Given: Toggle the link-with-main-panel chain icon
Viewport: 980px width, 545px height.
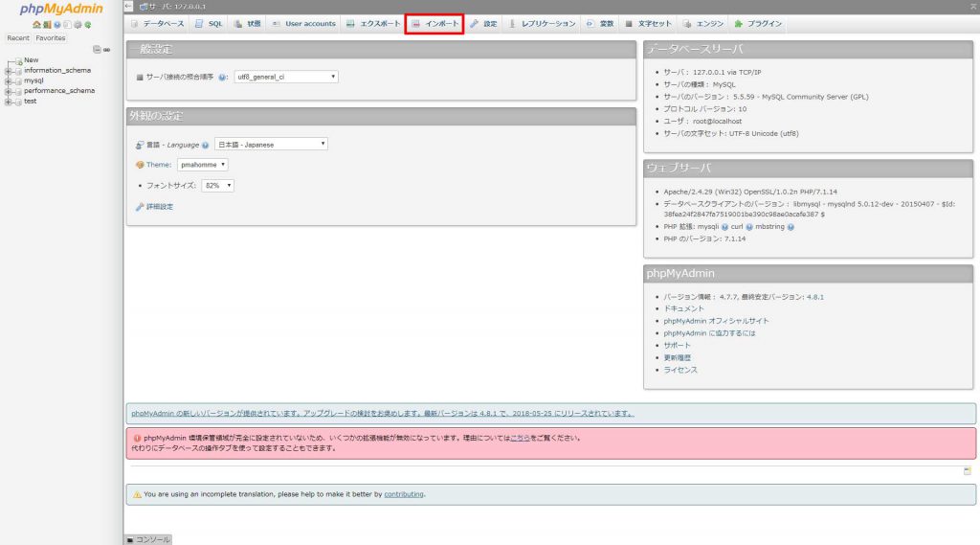Looking at the screenshot, I should point(107,50).
